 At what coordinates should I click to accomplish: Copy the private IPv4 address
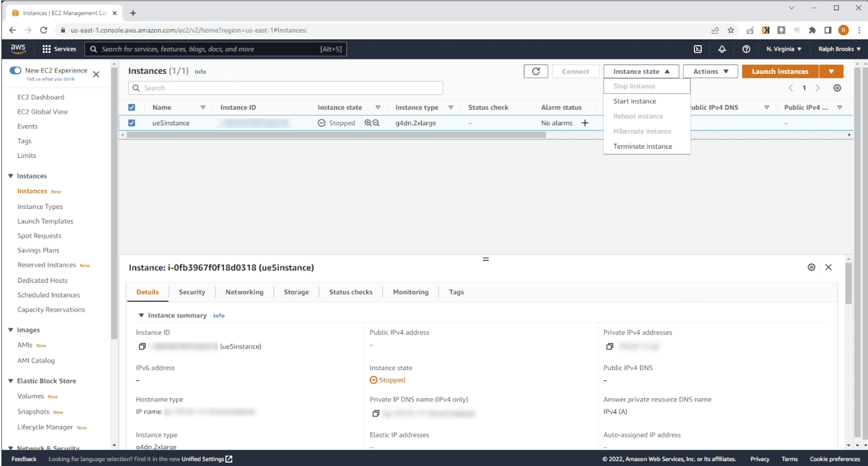pos(610,346)
